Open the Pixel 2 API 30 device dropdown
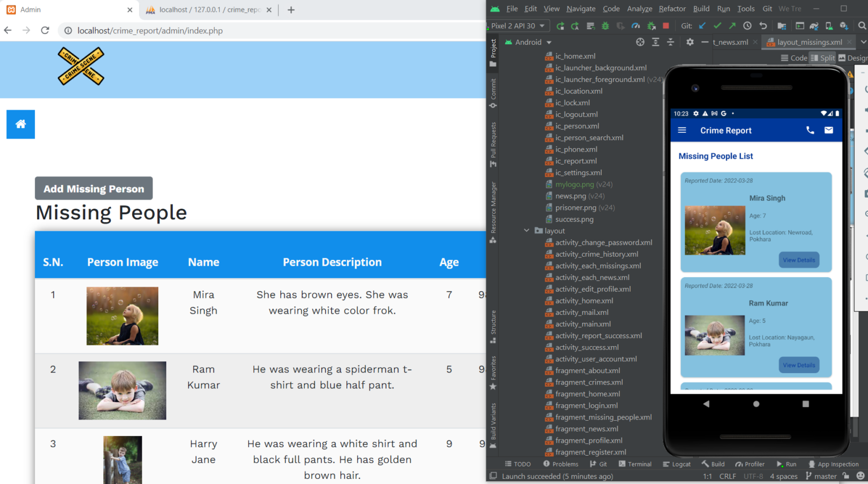Image resolution: width=868 pixels, height=484 pixels. click(x=518, y=26)
